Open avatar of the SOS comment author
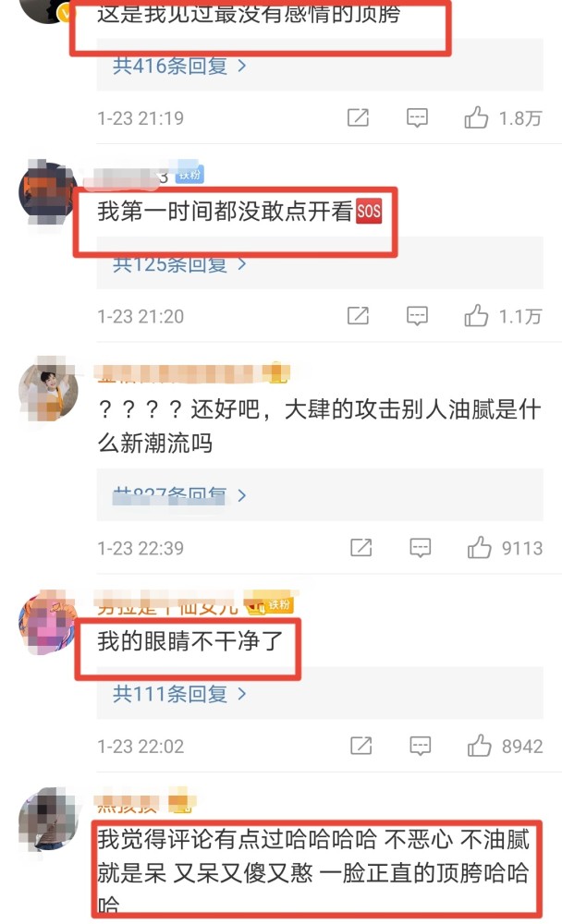562x924 pixels. (x=48, y=192)
